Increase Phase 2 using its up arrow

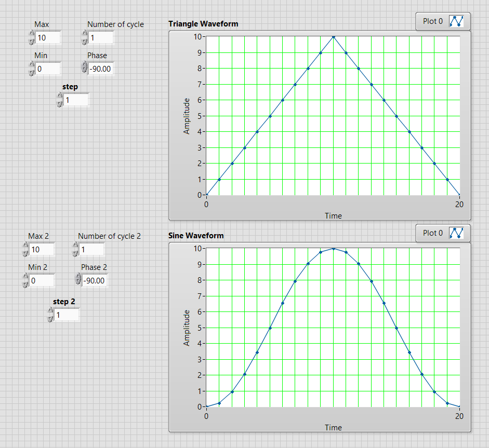pyautogui.click(x=78, y=276)
